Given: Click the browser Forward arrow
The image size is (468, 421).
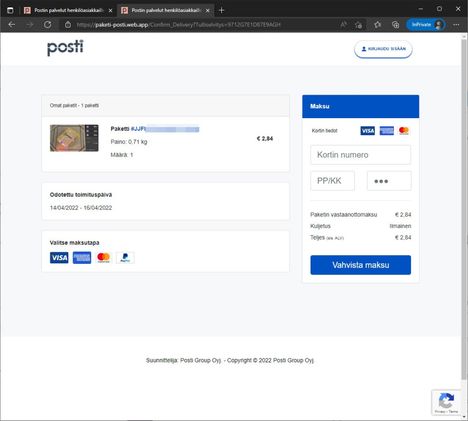Looking at the screenshot, I should (30, 25).
